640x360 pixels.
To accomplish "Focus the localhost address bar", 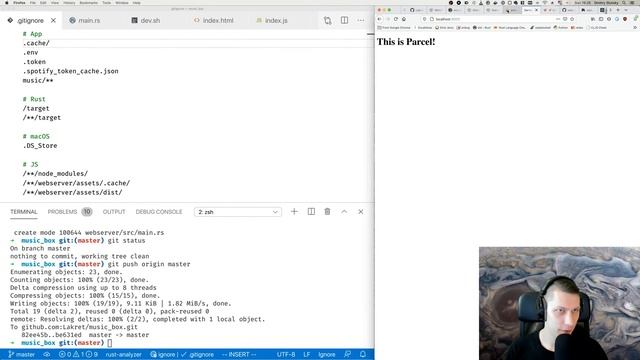I will point(489,19).
